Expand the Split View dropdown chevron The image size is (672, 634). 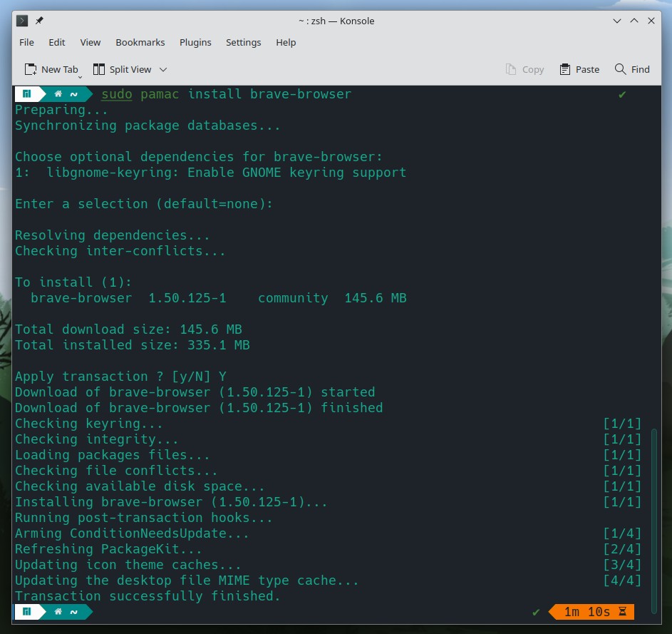pyautogui.click(x=163, y=69)
